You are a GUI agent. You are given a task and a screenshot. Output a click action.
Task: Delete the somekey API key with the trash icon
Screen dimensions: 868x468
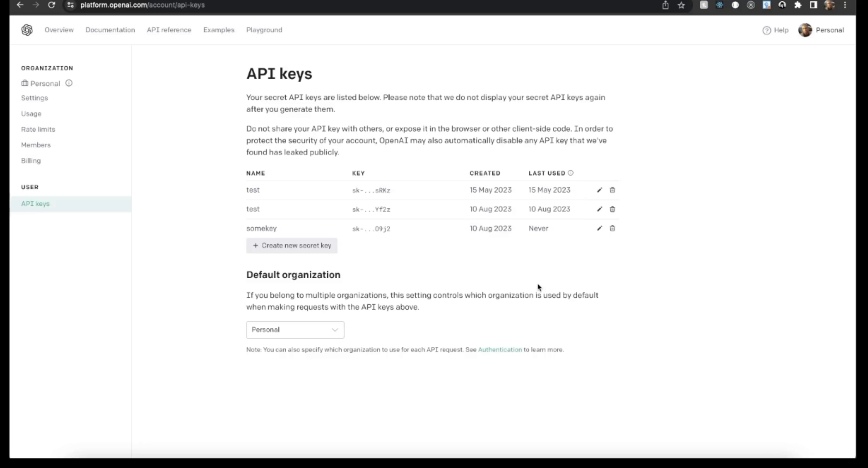coord(612,228)
